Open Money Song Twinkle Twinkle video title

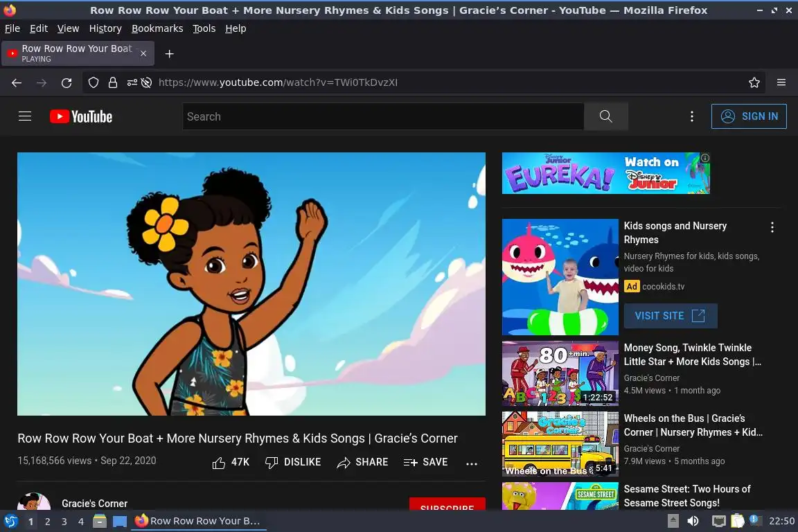(x=693, y=355)
